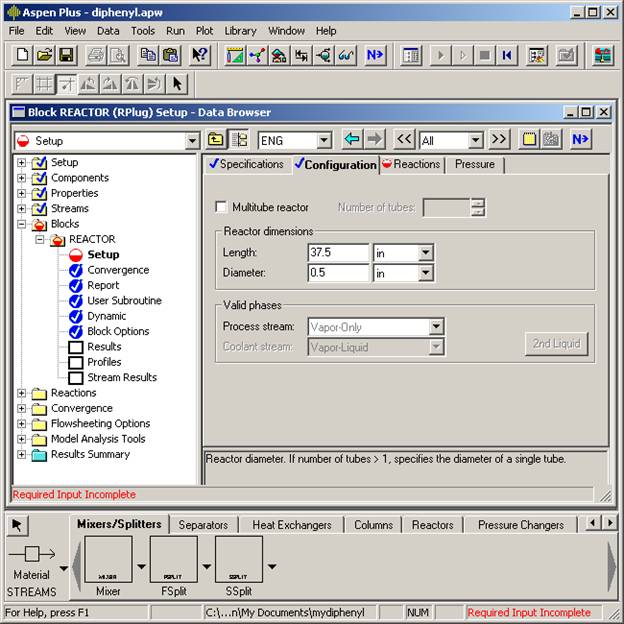Click the back arrow in Data Browser
The image size is (624, 624).
click(351, 141)
